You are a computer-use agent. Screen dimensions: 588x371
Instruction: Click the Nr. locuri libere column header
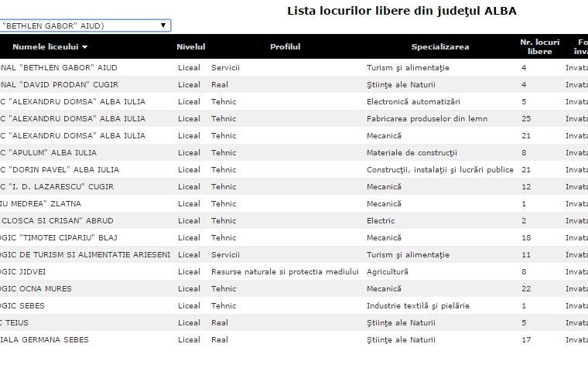click(539, 47)
